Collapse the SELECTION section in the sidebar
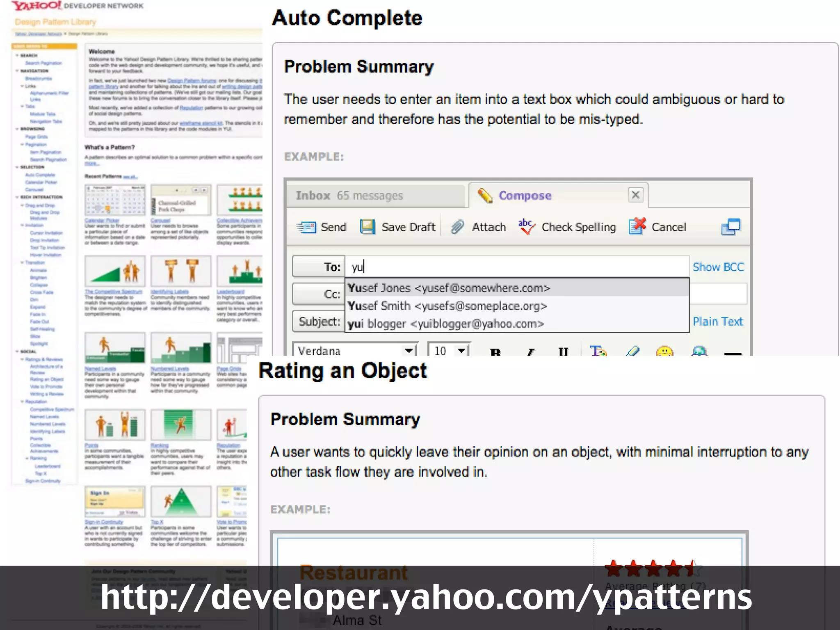The width and height of the screenshot is (840, 630). coord(17,167)
